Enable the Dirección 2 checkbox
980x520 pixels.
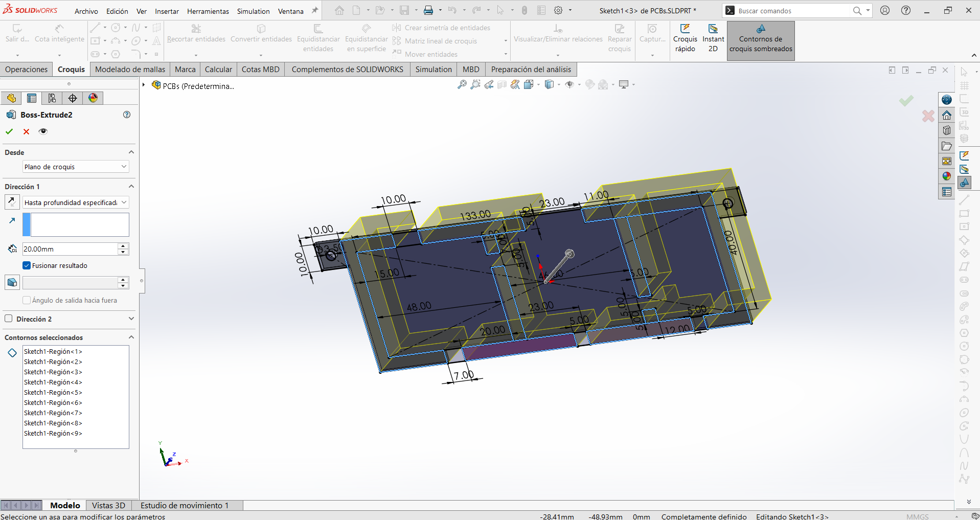coord(9,319)
